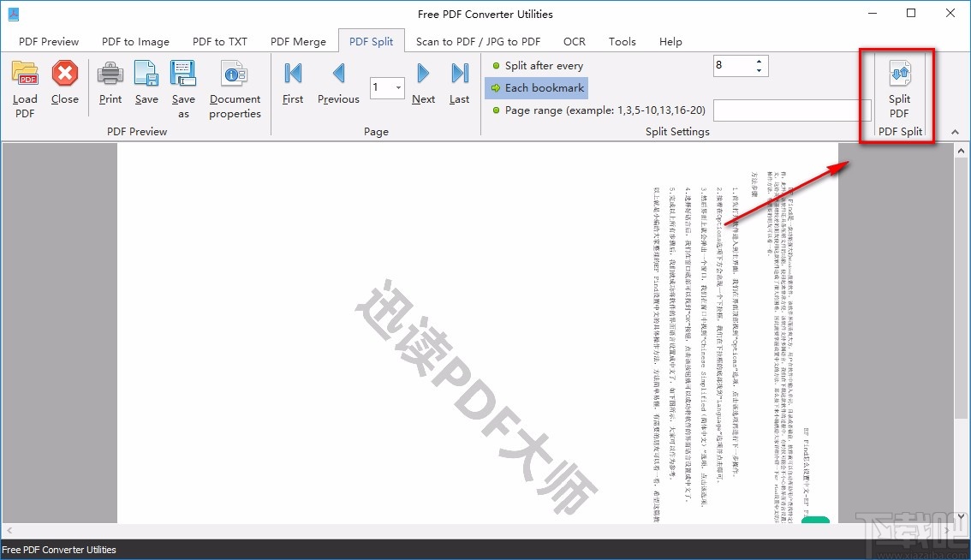Decrease split-after-every value
971x560 pixels.
click(760, 70)
